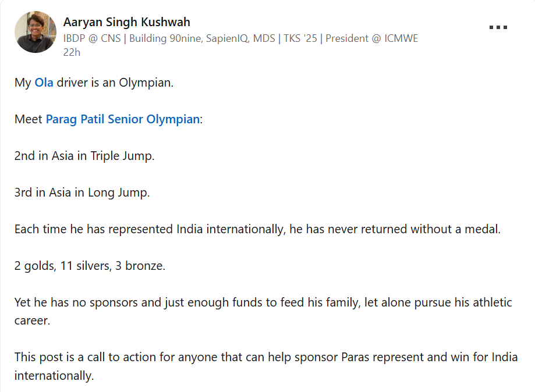Image resolution: width=535 pixels, height=392 pixels.
Task: Click the sentence 'Each time he has represented India'
Action: (x=257, y=229)
